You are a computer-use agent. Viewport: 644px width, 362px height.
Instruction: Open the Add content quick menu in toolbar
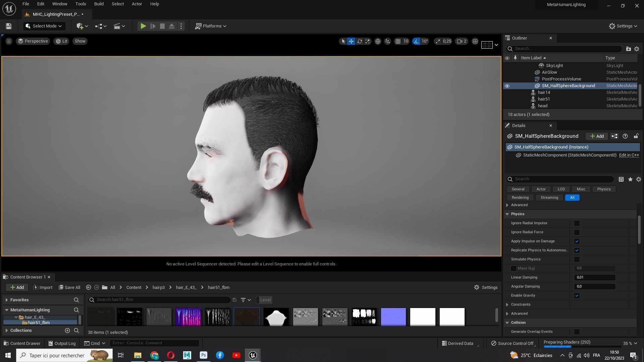click(x=82, y=26)
